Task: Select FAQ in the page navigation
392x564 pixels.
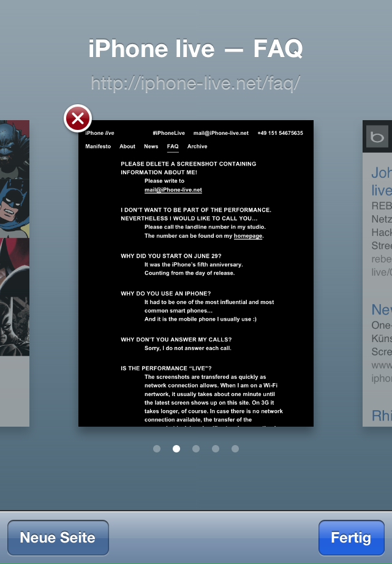Action: 173,147
